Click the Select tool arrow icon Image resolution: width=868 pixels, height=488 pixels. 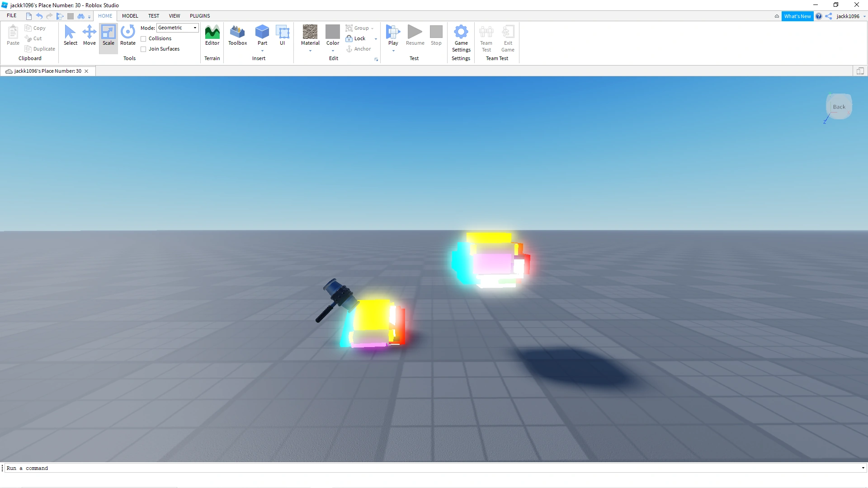click(70, 33)
